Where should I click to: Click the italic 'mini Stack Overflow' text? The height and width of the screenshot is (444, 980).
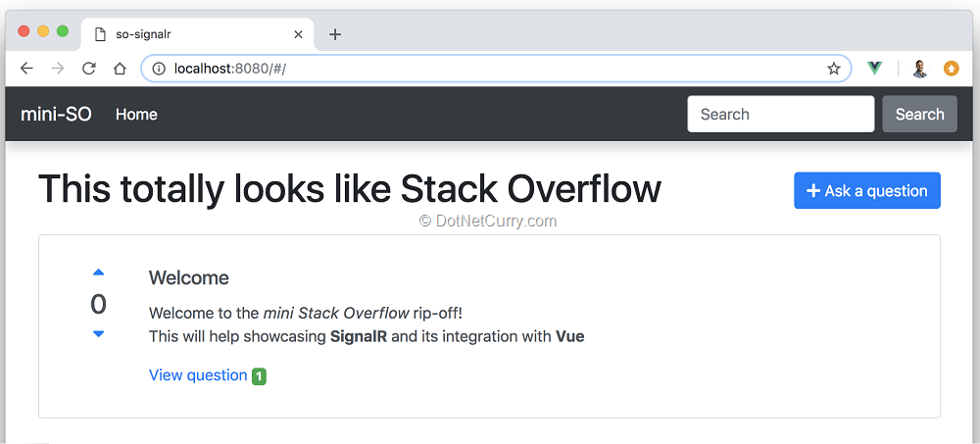(x=336, y=313)
